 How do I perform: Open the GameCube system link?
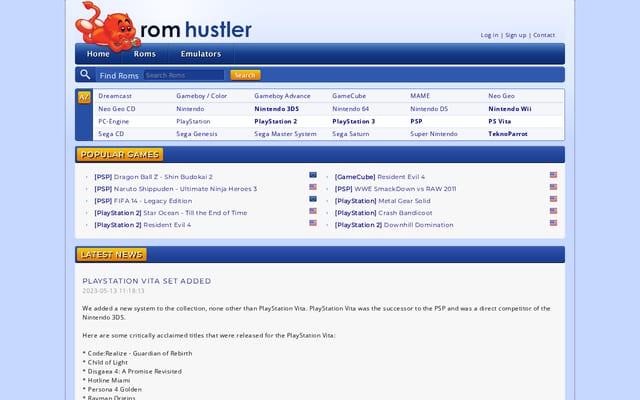click(349, 96)
